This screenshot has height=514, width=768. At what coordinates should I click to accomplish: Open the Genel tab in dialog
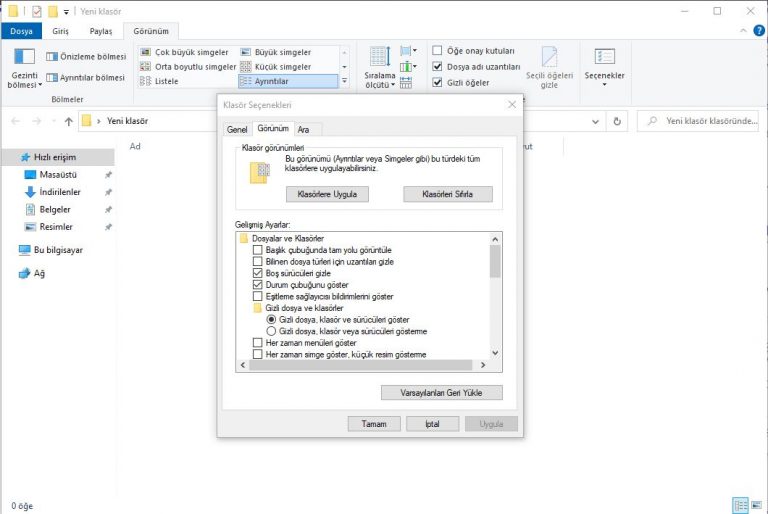pos(237,129)
